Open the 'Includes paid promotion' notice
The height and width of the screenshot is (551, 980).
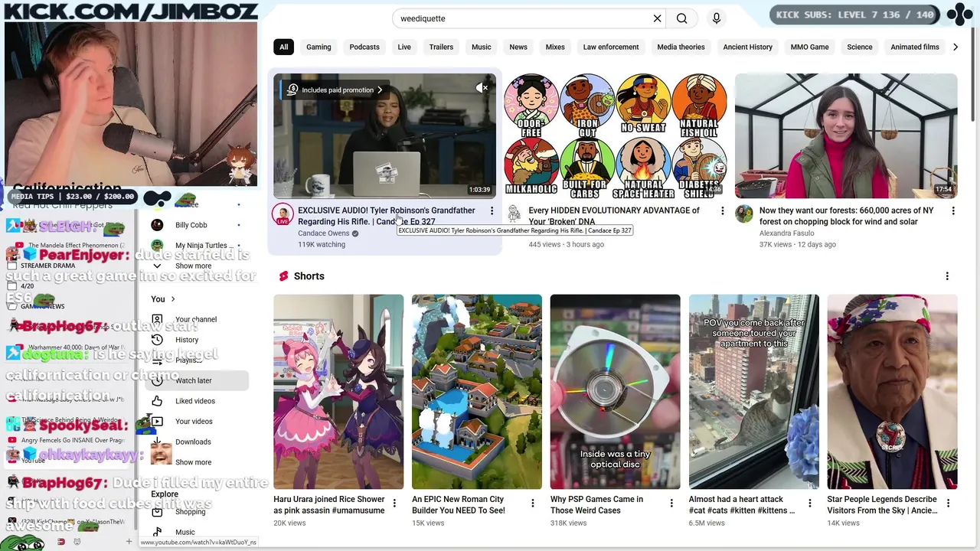[335, 90]
